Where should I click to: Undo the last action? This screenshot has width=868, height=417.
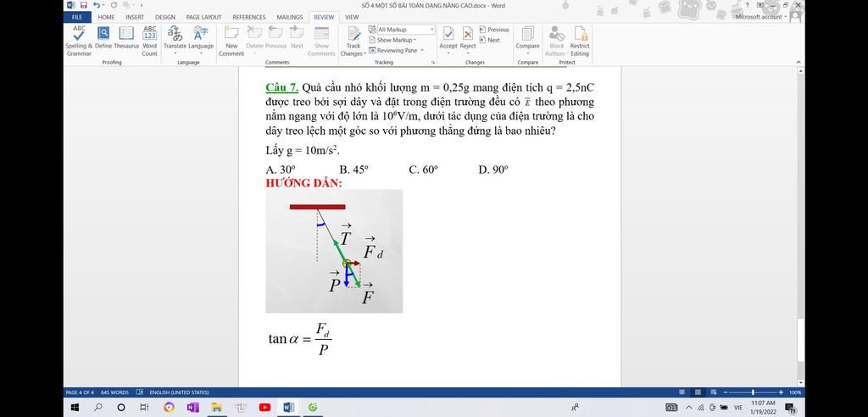(x=97, y=5)
